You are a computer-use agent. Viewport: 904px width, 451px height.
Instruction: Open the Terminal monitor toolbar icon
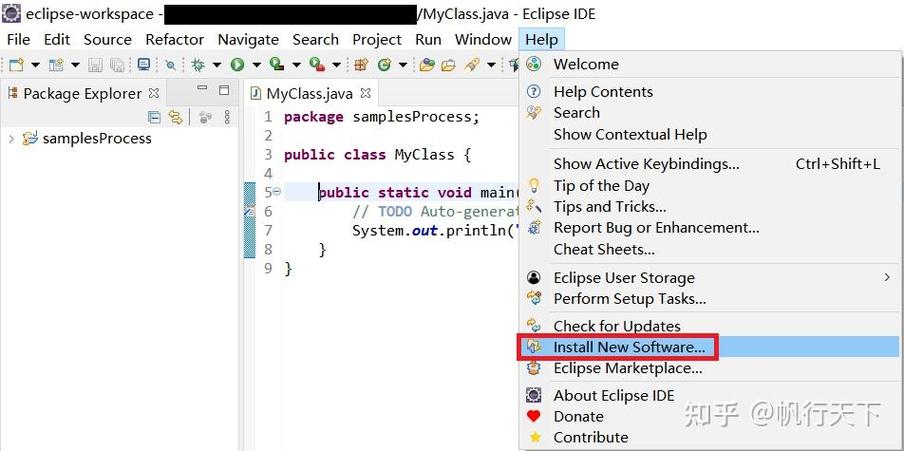[x=144, y=65]
